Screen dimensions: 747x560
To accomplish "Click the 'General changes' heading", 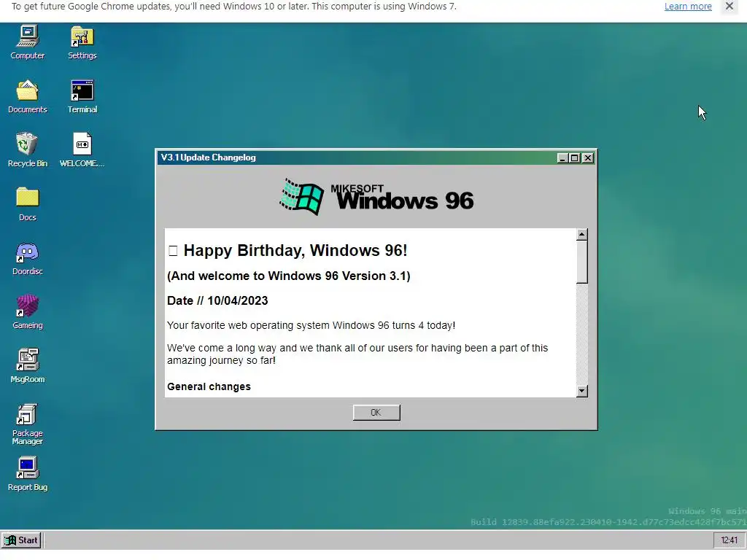I will pos(209,386).
